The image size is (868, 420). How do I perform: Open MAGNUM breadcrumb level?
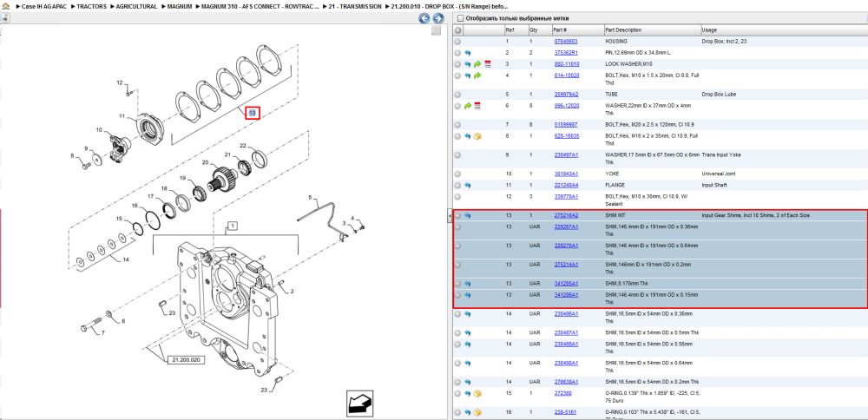point(180,6)
